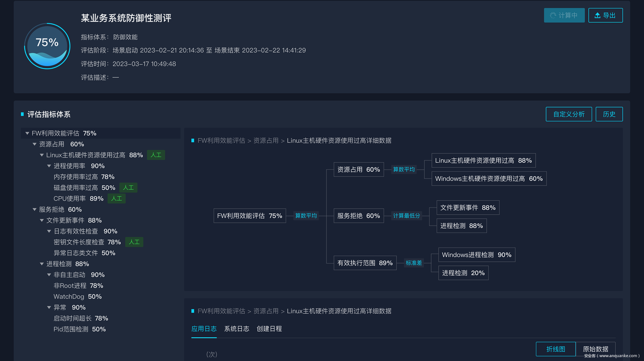The image size is (644, 361).
Task: Click the export upload icon
Action: (597, 16)
